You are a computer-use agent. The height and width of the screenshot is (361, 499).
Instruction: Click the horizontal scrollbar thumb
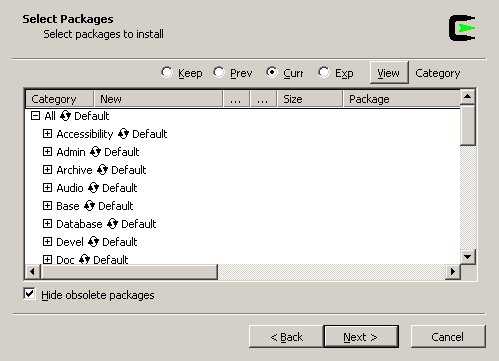129,272
